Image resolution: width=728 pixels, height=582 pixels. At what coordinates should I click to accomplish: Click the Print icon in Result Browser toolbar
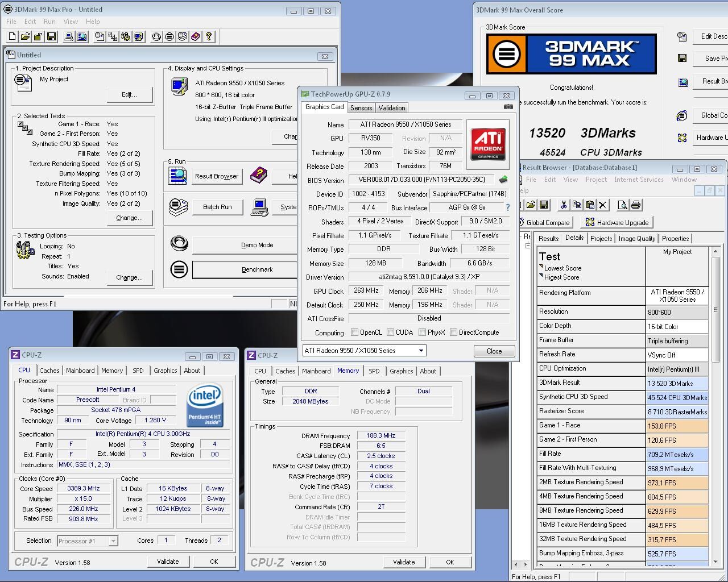tap(636, 205)
